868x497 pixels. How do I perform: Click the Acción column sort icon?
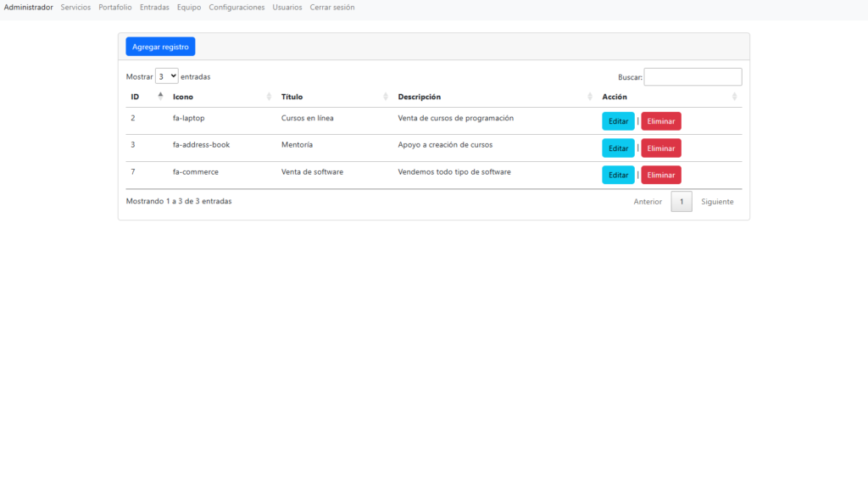point(735,97)
